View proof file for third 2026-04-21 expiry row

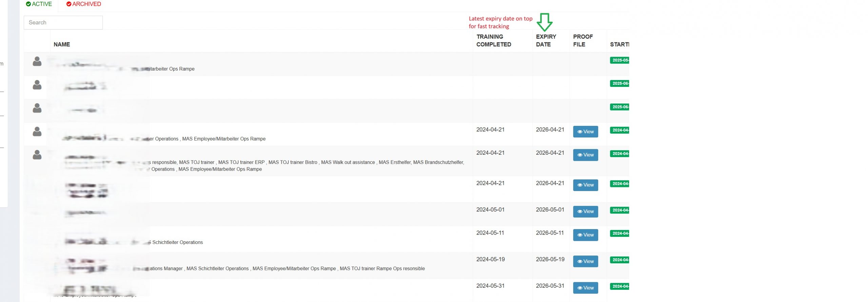(x=585, y=185)
